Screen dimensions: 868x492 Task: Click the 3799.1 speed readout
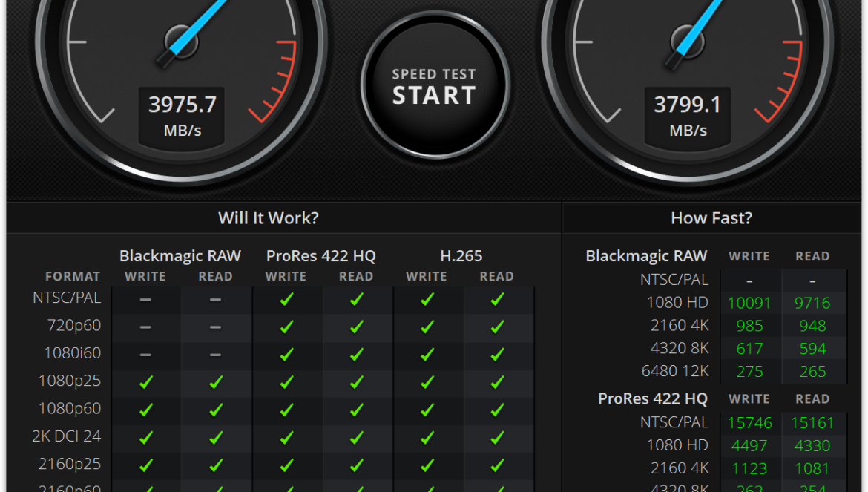point(688,105)
